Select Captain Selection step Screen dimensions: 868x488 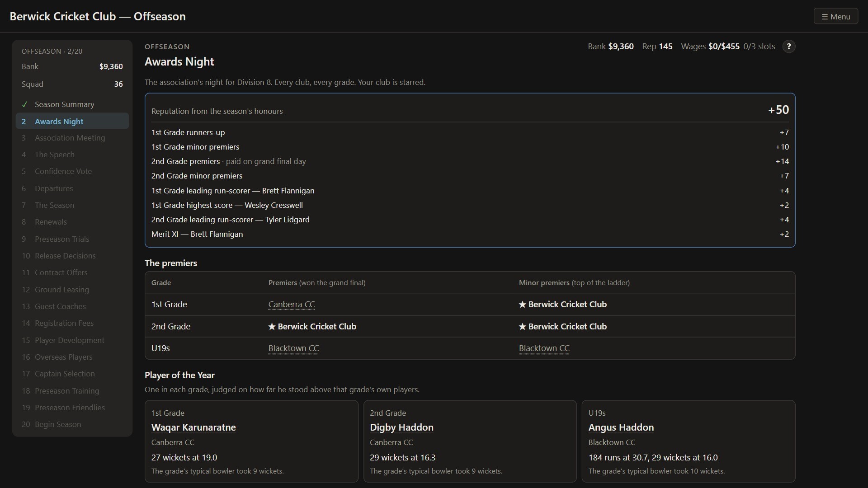coord(72,374)
